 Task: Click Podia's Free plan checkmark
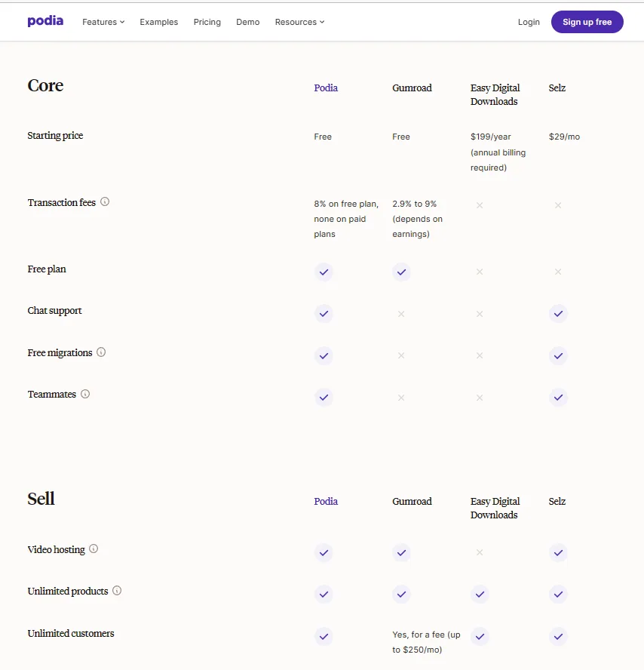click(x=324, y=272)
